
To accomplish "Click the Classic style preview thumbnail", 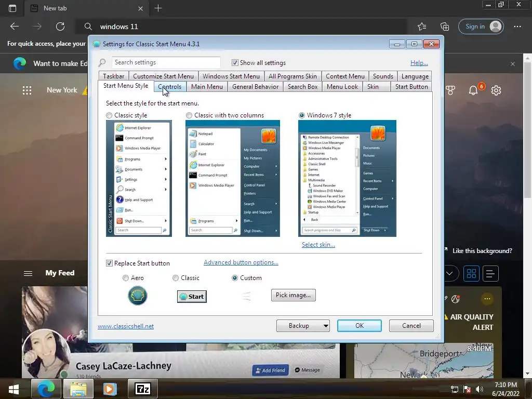I will pos(139,179).
